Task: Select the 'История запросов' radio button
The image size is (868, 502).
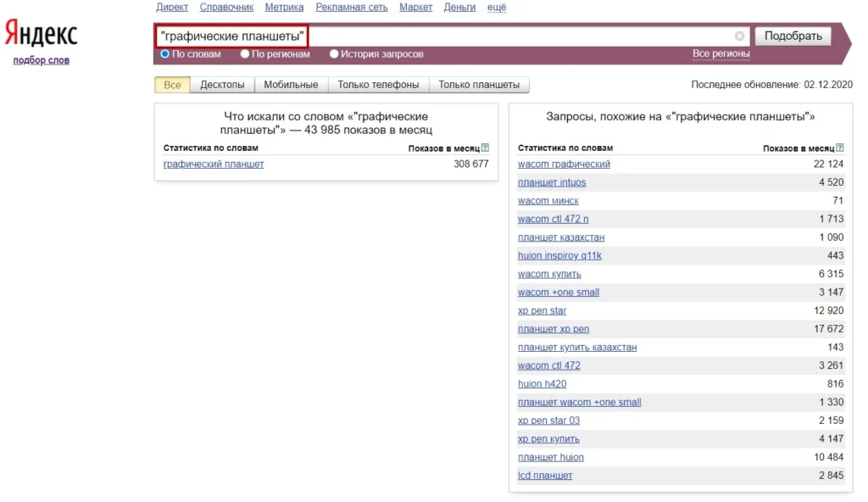Action: 334,53
